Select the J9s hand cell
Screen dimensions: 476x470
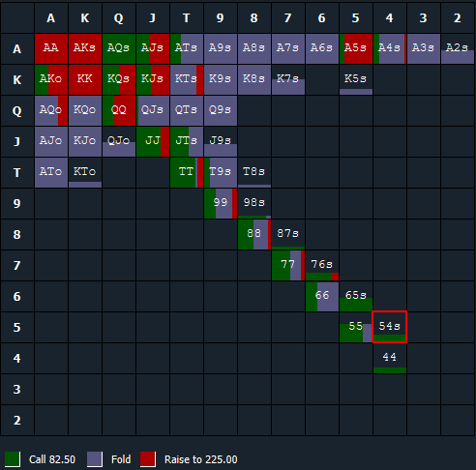[221, 141]
